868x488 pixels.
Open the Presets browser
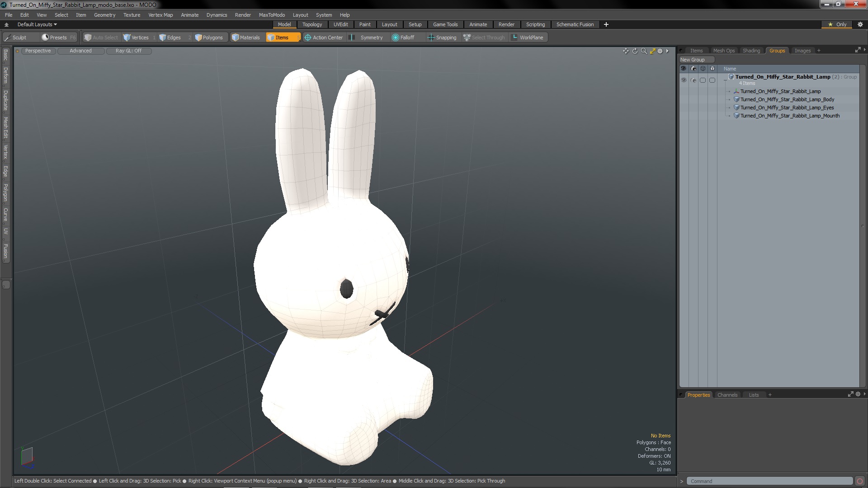coord(58,38)
